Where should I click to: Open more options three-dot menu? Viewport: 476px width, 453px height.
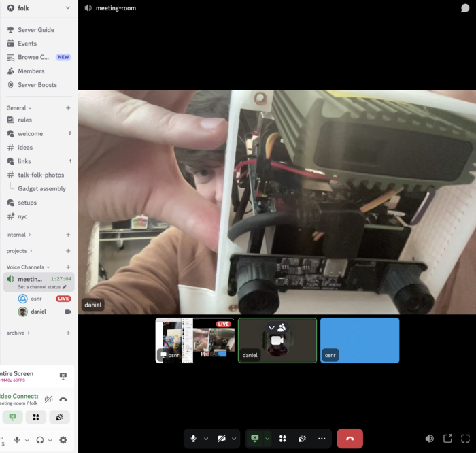[322, 439]
